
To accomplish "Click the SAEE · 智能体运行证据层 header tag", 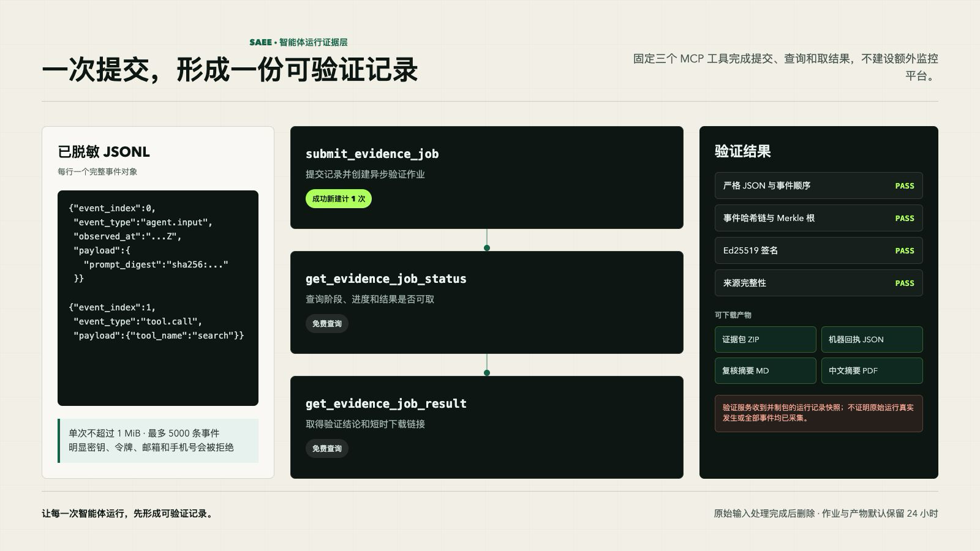I will pos(298,42).
